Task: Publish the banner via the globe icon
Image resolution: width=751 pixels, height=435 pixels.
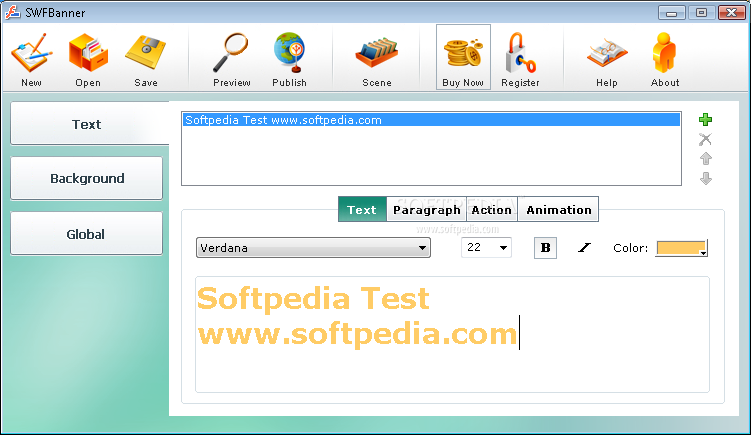Action: pos(289,52)
